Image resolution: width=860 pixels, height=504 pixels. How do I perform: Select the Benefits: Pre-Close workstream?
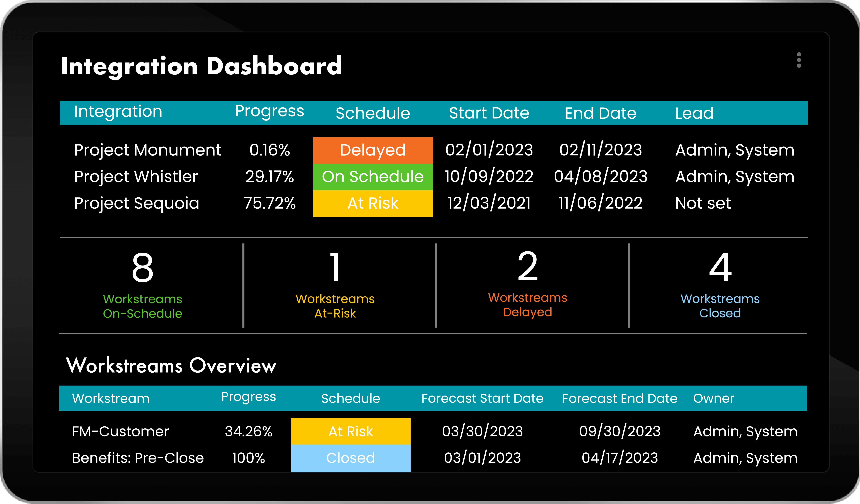click(x=138, y=458)
